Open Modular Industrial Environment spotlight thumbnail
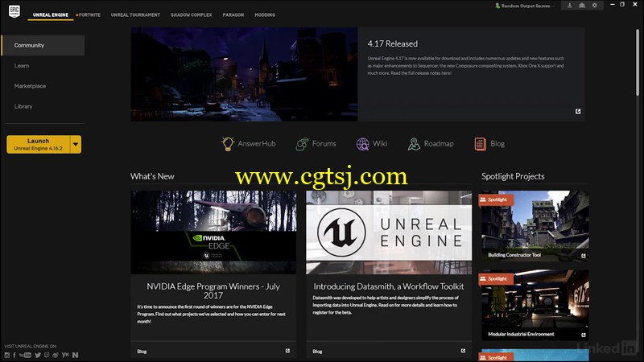The image size is (644, 362). click(535, 305)
